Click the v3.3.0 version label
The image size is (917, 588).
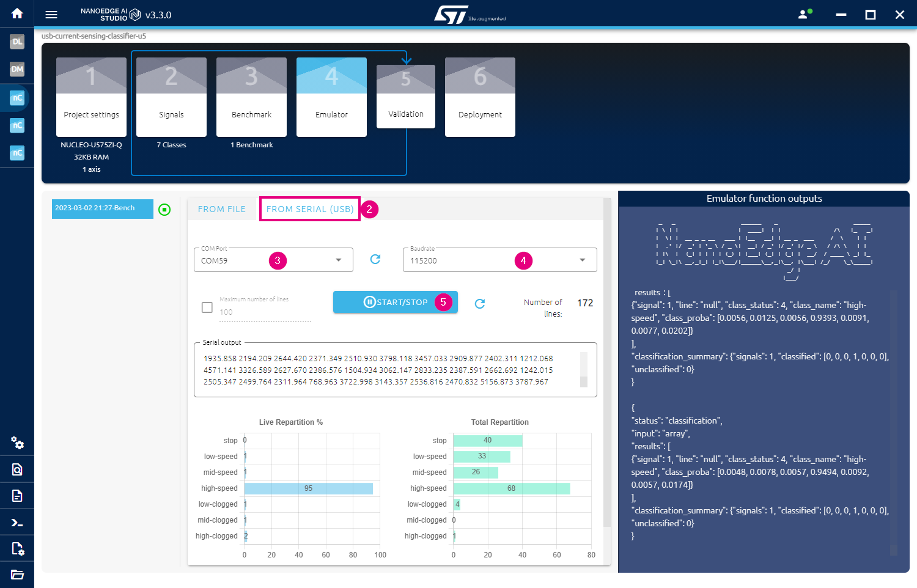point(158,15)
